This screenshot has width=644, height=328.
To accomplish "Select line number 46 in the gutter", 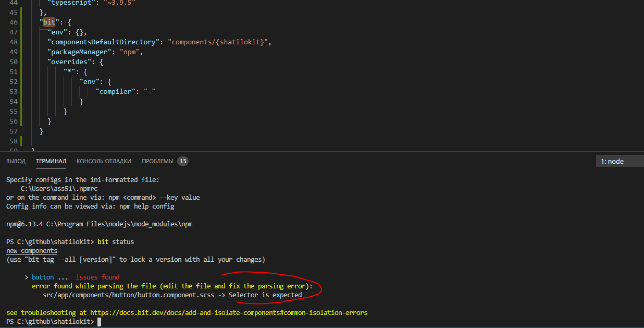I will (x=14, y=22).
